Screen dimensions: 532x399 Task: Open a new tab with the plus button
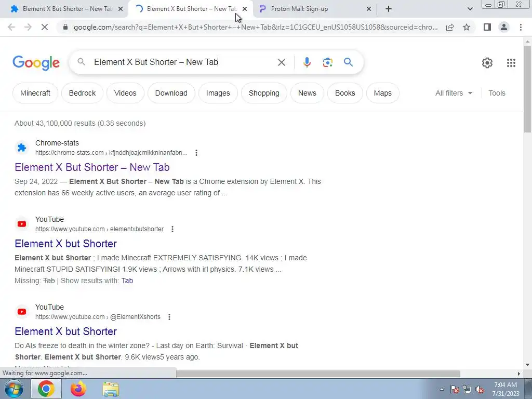coord(389,9)
